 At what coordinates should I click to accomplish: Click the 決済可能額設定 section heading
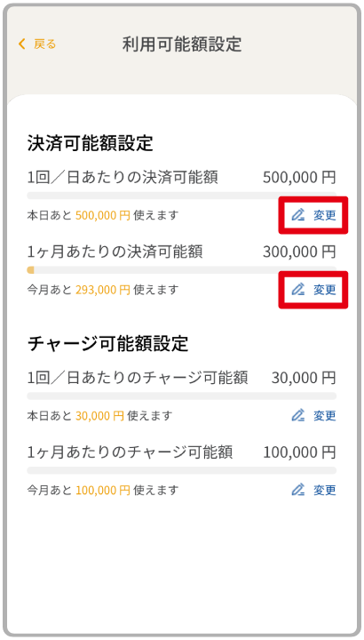click(91, 143)
